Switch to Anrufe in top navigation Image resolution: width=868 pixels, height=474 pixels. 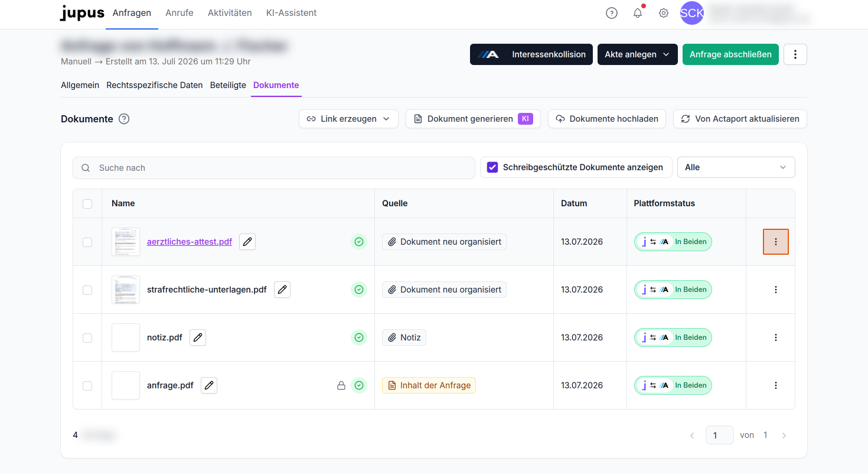tap(180, 13)
